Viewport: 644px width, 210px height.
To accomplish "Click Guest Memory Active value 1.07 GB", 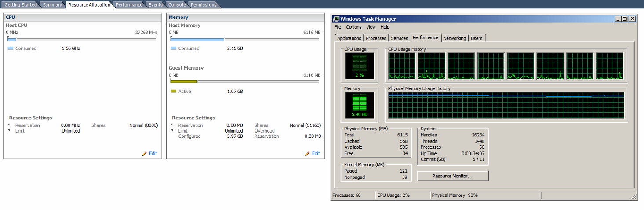I will tap(235, 92).
